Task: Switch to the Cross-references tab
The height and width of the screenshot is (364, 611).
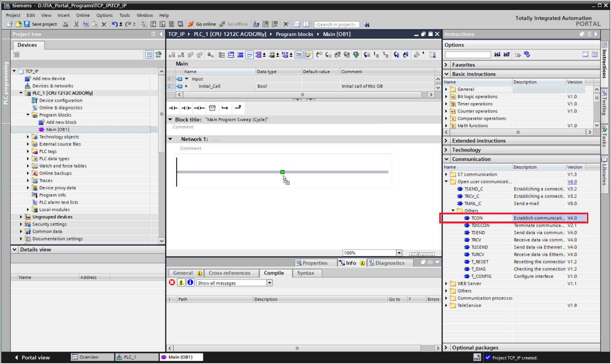Action: pos(229,273)
